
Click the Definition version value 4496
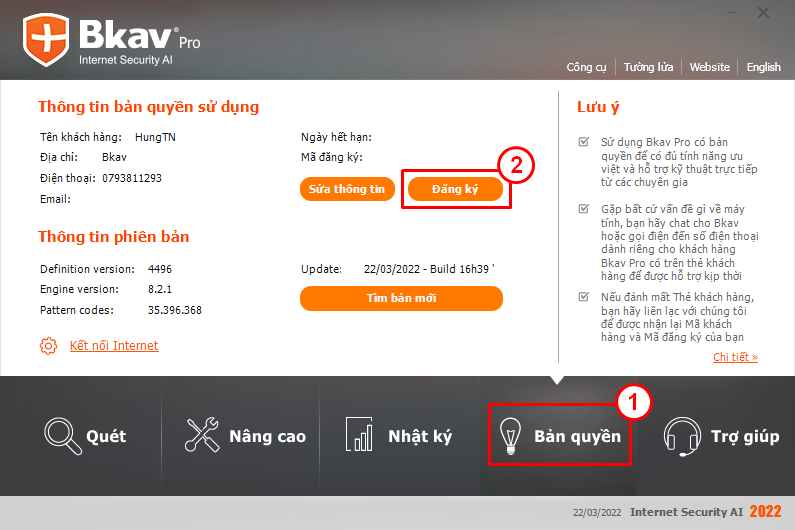[x=160, y=269]
